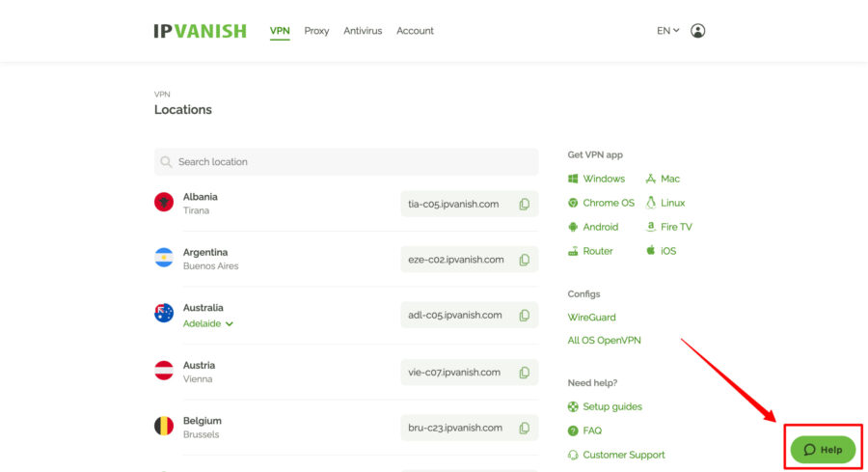Switch to the Proxy tab
The width and height of the screenshot is (868, 472).
click(316, 31)
